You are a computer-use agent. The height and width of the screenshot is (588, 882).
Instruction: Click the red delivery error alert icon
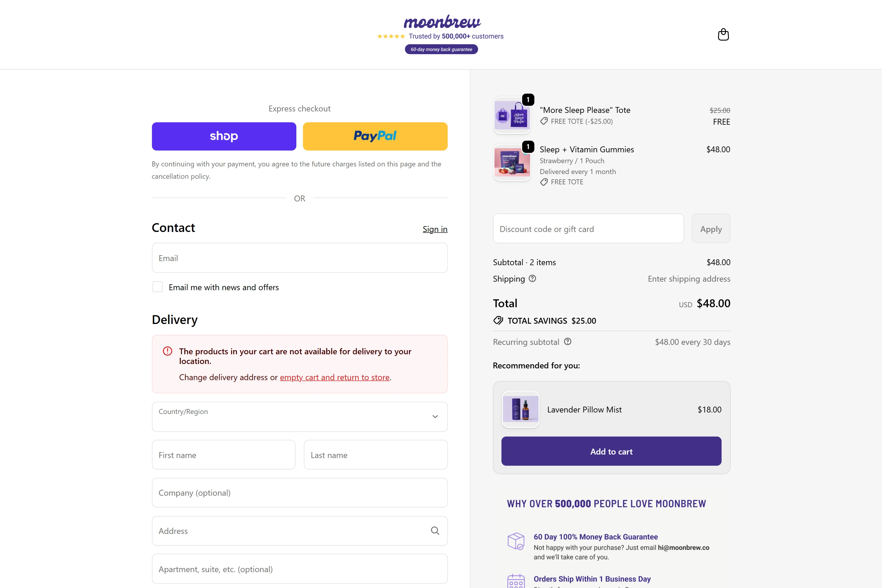[x=167, y=351]
